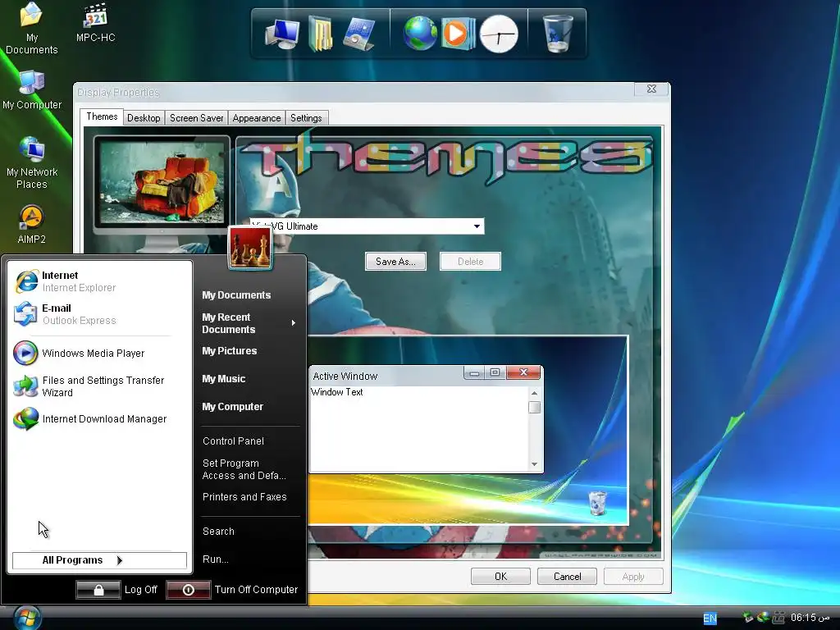Click the disabled Delete button
The image size is (840, 630).
click(470, 262)
